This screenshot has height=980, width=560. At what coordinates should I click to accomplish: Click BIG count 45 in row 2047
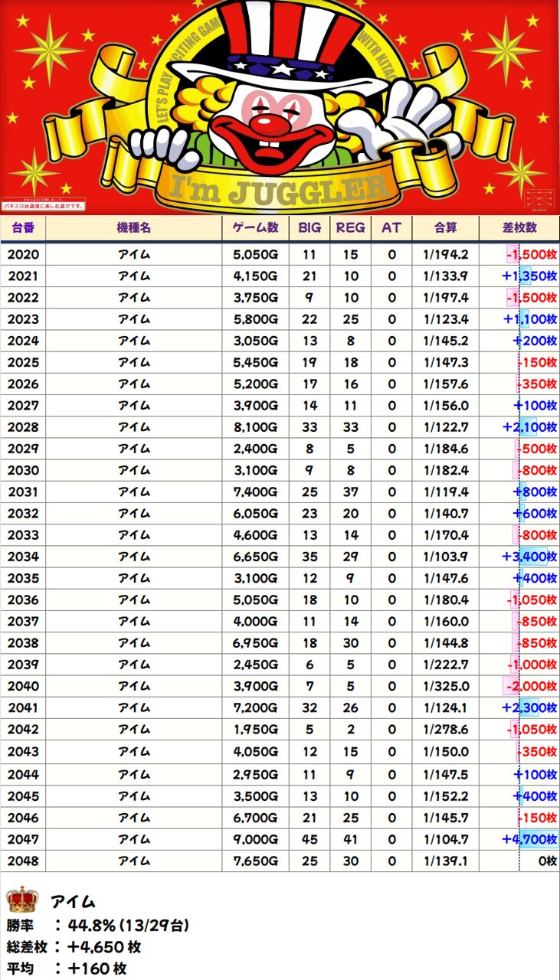point(309,840)
